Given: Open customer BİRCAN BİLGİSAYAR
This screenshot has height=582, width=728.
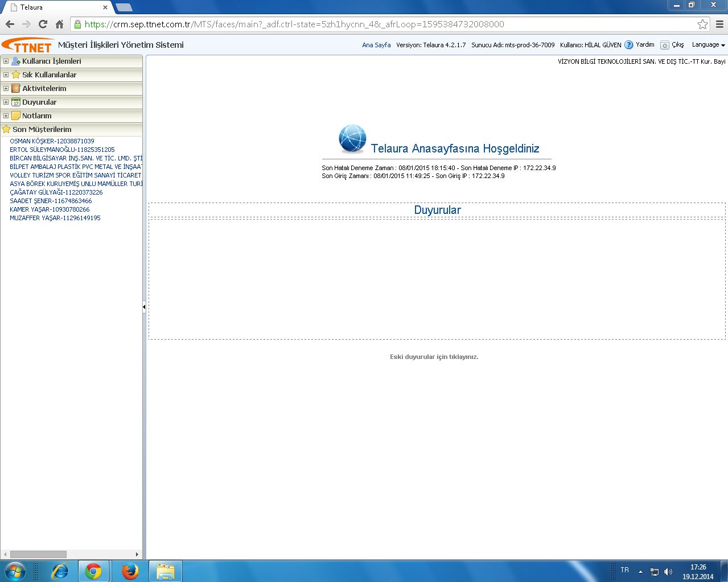Looking at the screenshot, I should (x=76, y=158).
